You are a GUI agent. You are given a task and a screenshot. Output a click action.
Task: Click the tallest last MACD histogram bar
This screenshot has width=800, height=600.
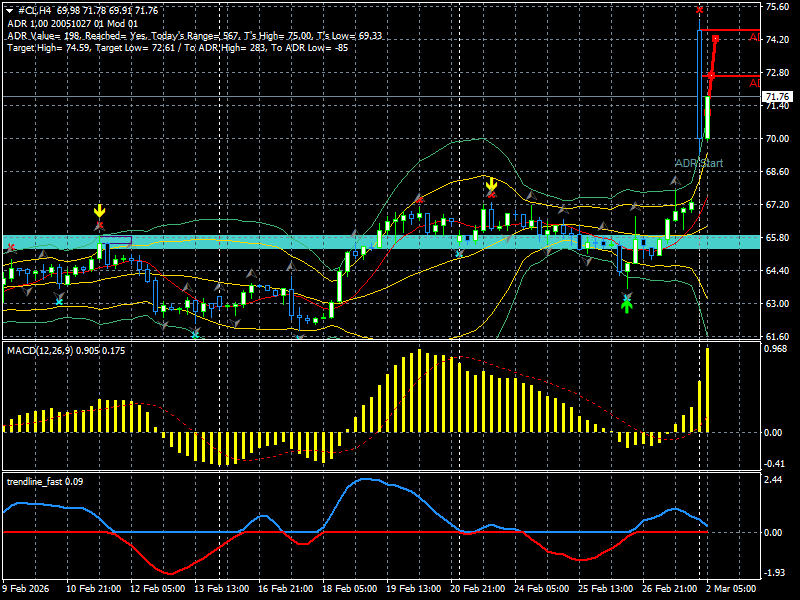pos(708,390)
